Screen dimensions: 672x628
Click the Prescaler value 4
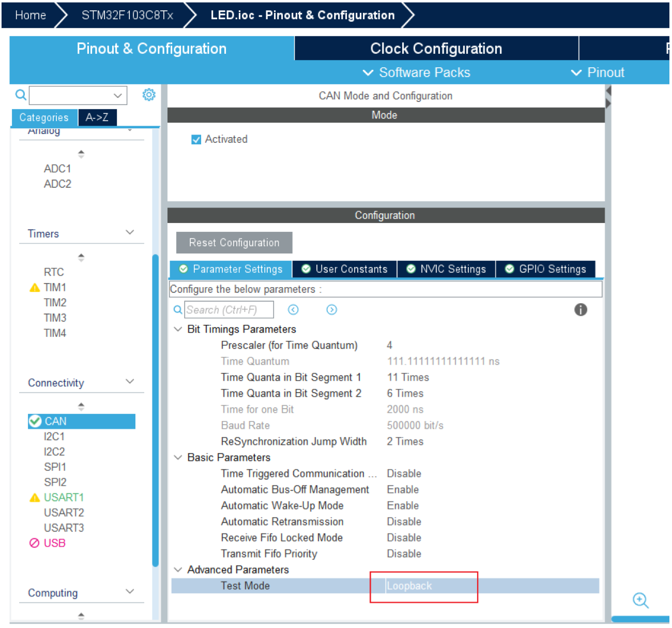[390, 345]
